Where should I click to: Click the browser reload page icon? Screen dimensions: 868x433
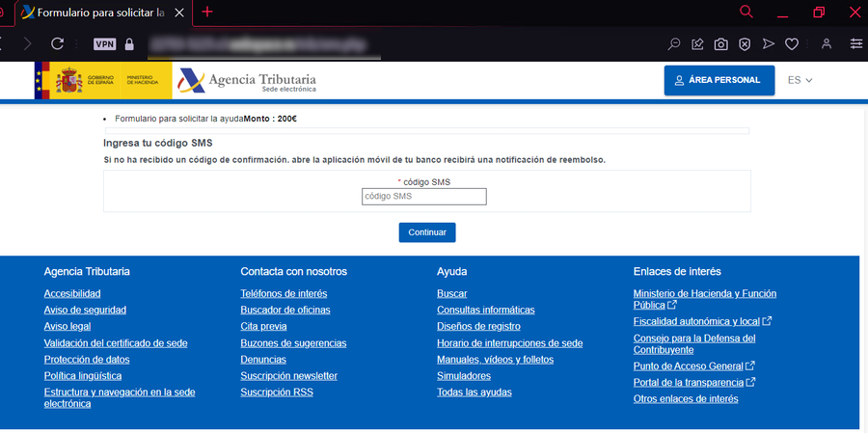57,43
